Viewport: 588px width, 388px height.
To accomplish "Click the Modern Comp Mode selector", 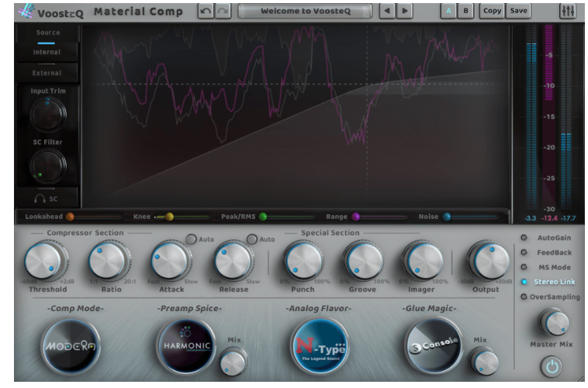I will (x=71, y=346).
